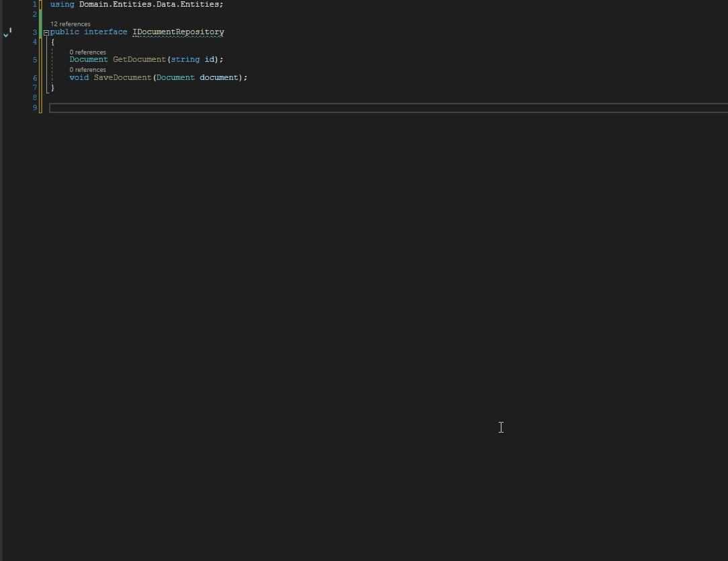Click the GetDocument method name
728x561 pixels.
coord(139,59)
